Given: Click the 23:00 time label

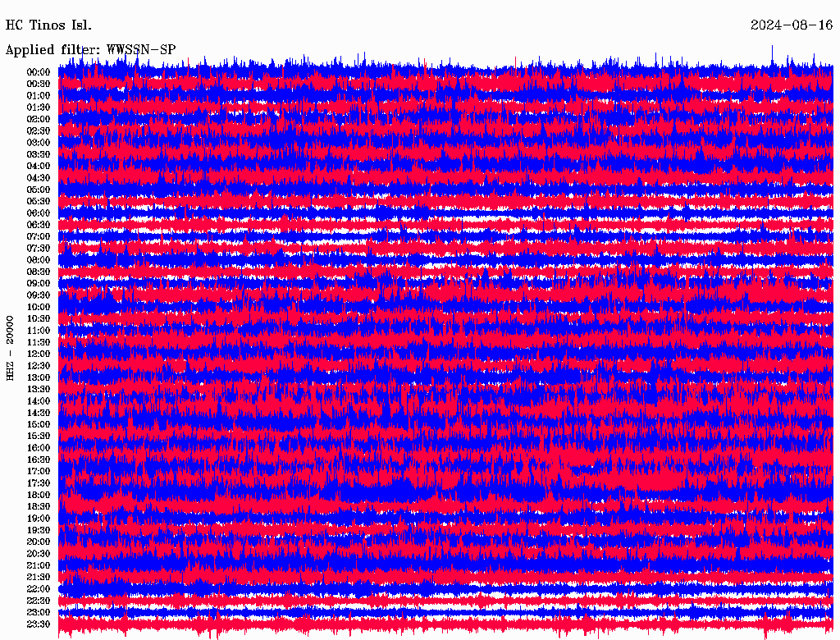Looking at the screenshot, I should click(39, 613).
